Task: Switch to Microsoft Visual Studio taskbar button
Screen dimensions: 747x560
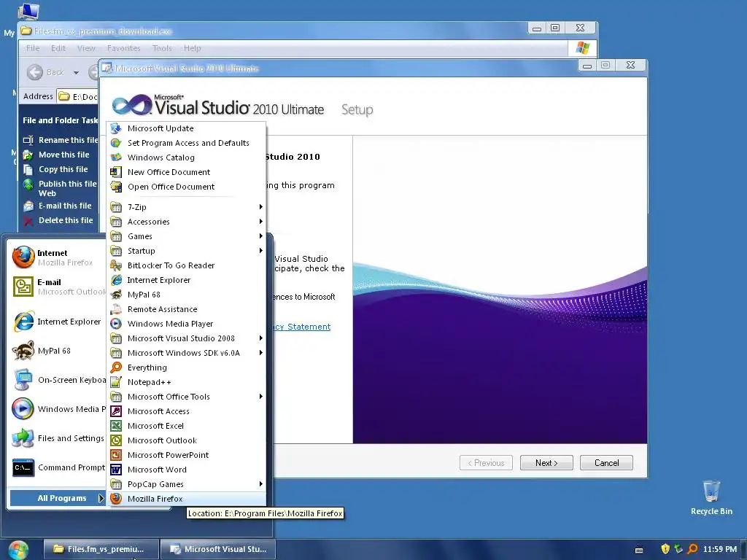Action: (x=217, y=549)
